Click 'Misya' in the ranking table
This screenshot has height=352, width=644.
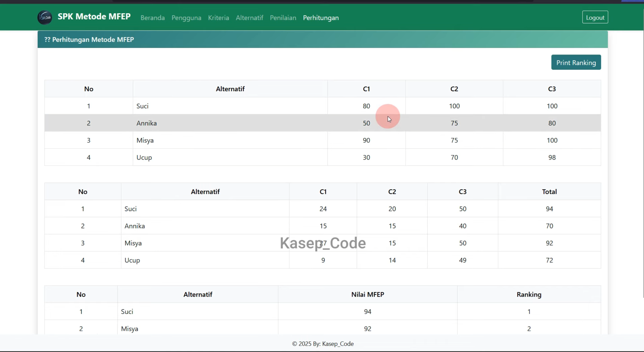130,329
